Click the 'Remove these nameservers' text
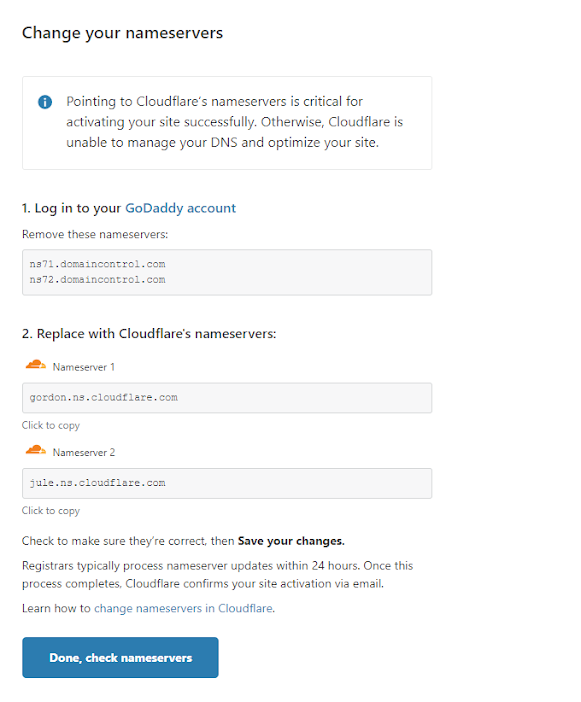This screenshot has width=581, height=702. [x=95, y=235]
